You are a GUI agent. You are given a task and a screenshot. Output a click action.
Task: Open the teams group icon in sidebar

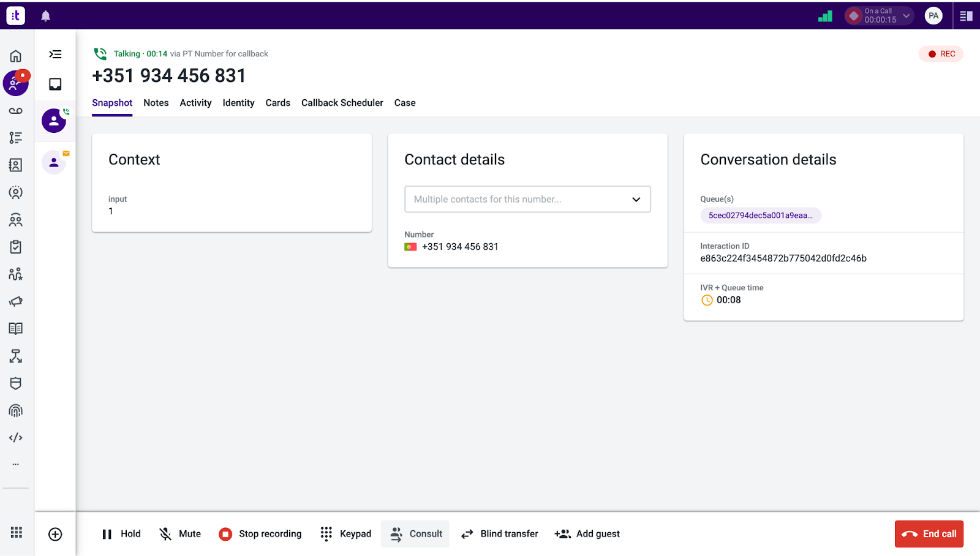point(16,220)
